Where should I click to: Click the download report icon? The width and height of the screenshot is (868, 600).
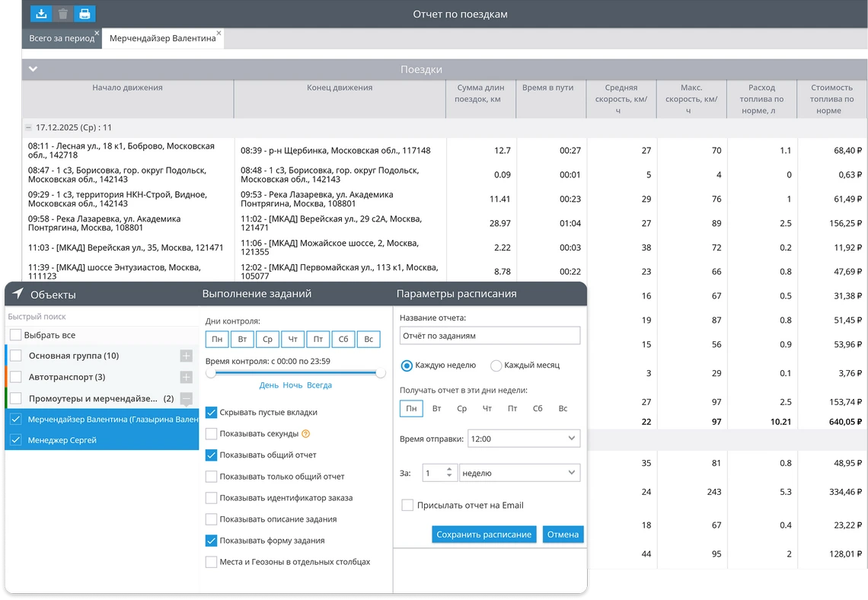[41, 14]
